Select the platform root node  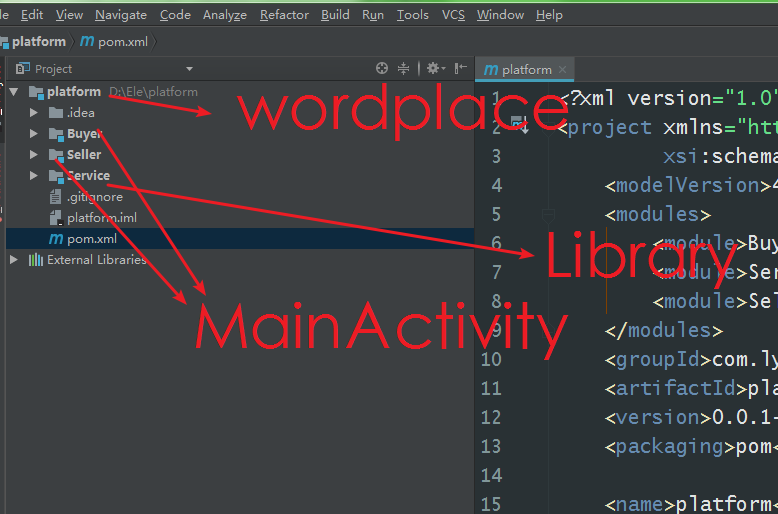coord(74,92)
